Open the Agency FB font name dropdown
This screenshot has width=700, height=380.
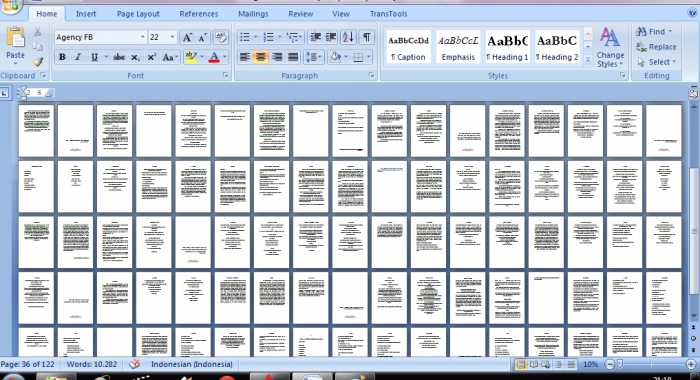click(142, 38)
